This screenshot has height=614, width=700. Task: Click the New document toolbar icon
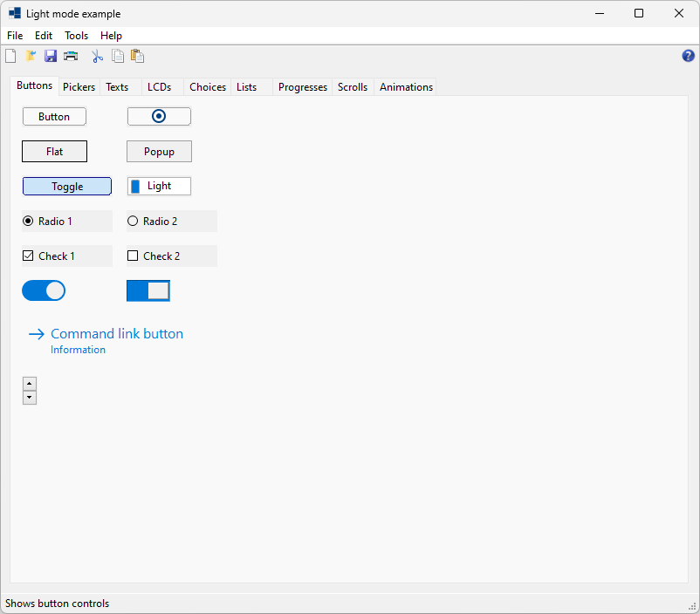(10, 56)
